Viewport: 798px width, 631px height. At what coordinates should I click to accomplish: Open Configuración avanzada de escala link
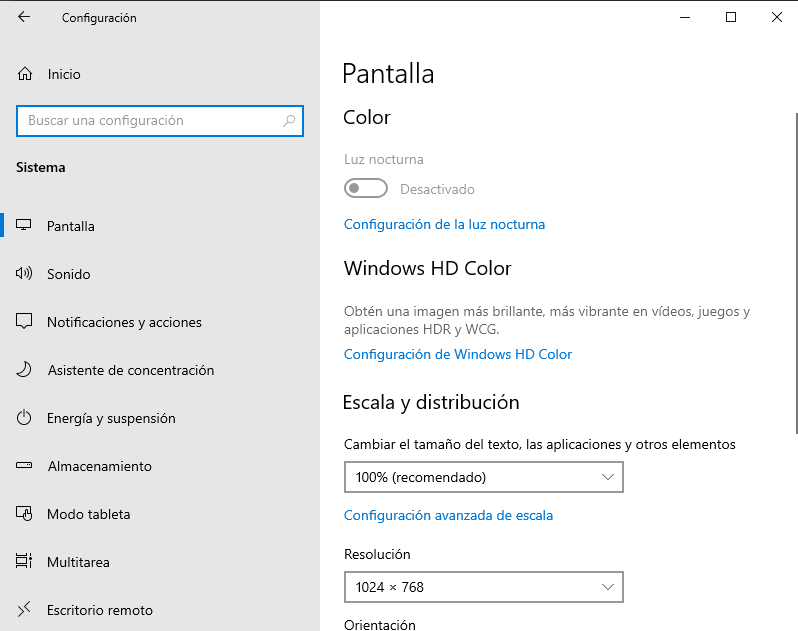448,515
